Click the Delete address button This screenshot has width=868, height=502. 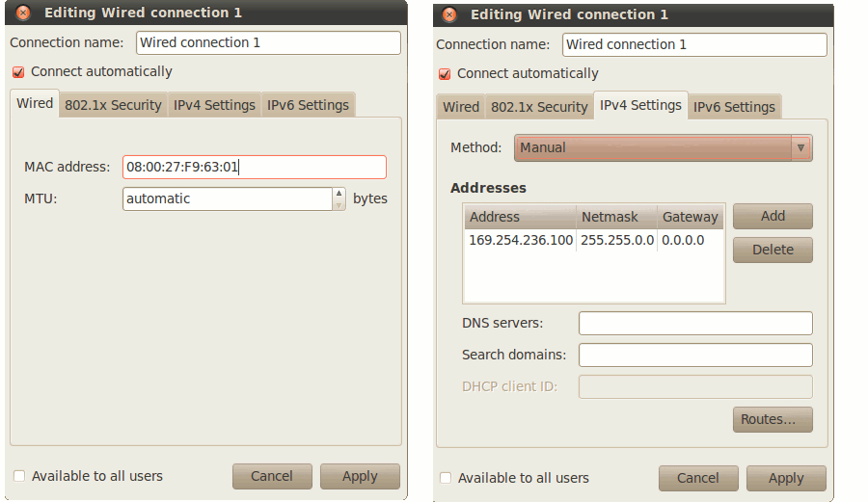pos(773,250)
